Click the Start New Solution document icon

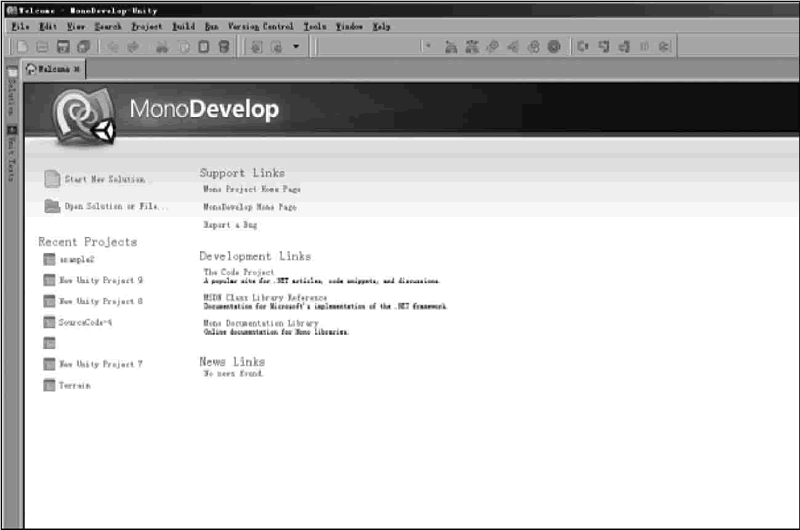(52, 180)
